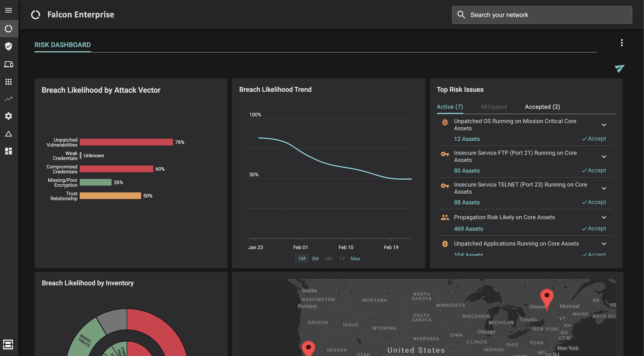This screenshot has width=644, height=356.
Task: Expand the Insecure Service TELNET issue
Action: point(604,188)
